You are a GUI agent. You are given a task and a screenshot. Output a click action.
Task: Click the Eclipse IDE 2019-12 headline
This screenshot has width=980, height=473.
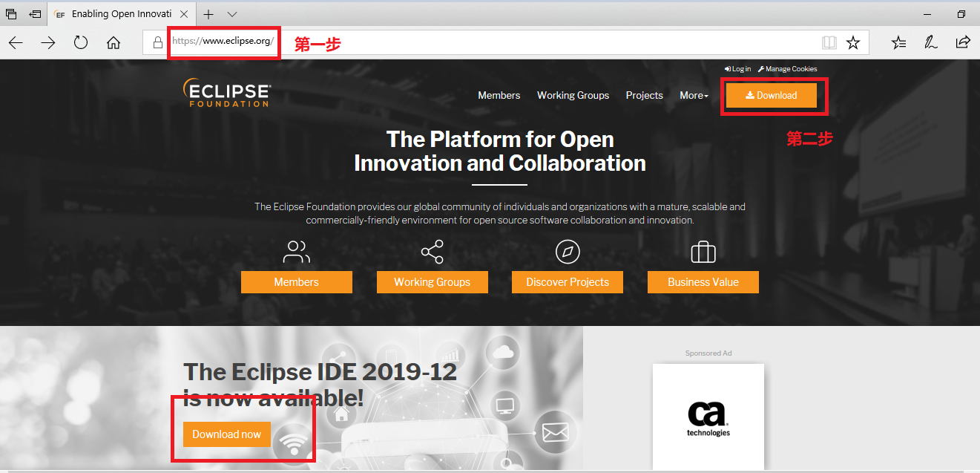[320, 385]
